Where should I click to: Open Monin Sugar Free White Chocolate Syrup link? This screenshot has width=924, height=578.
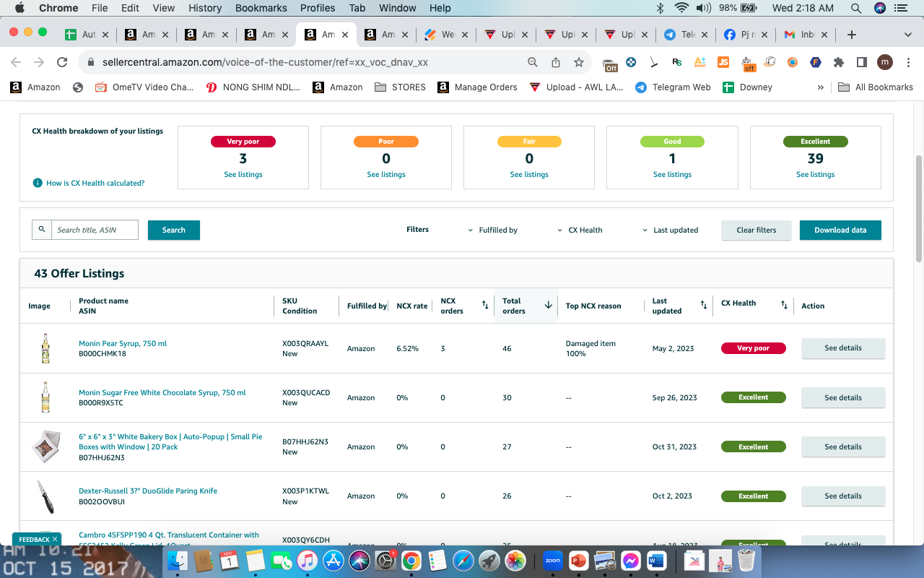[162, 392]
